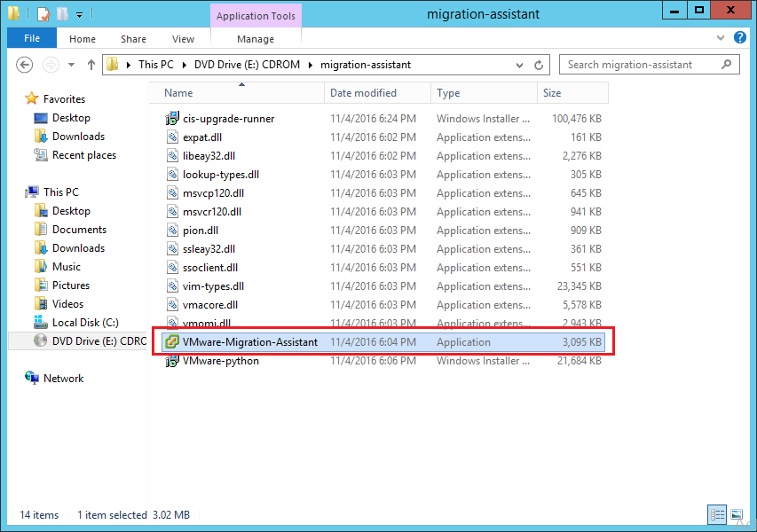The image size is (757, 532).
Task: Open the Customize Quick Access Toolbar dropdown
Action: (80, 15)
